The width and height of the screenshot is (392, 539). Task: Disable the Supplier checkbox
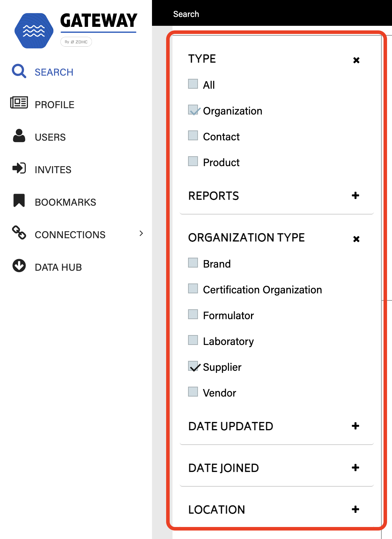(193, 366)
